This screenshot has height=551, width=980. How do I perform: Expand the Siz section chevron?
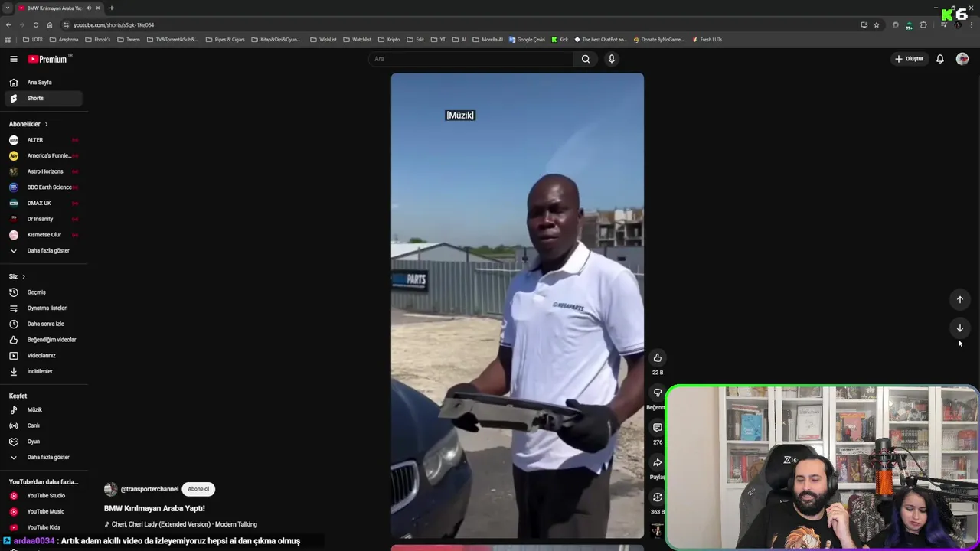click(24, 276)
